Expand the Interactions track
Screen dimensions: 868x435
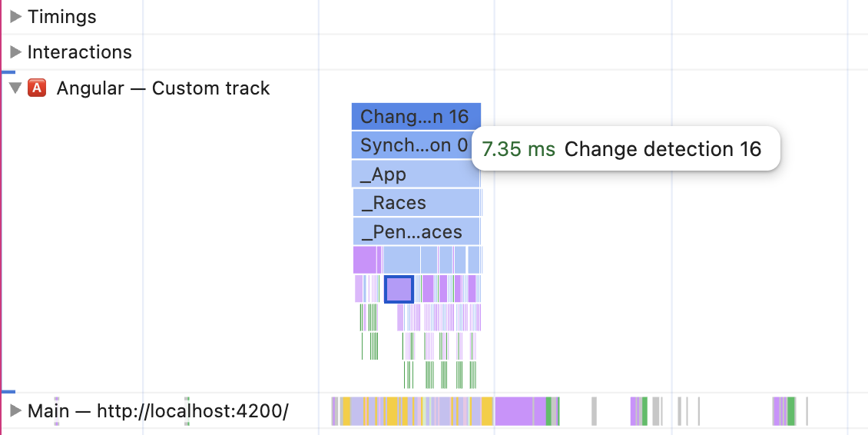[16, 52]
